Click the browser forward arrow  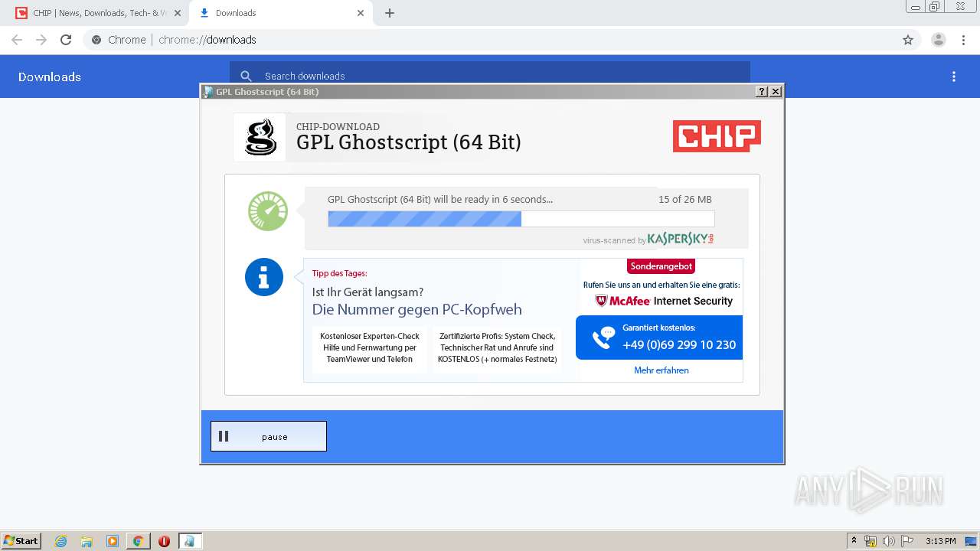[x=41, y=40]
